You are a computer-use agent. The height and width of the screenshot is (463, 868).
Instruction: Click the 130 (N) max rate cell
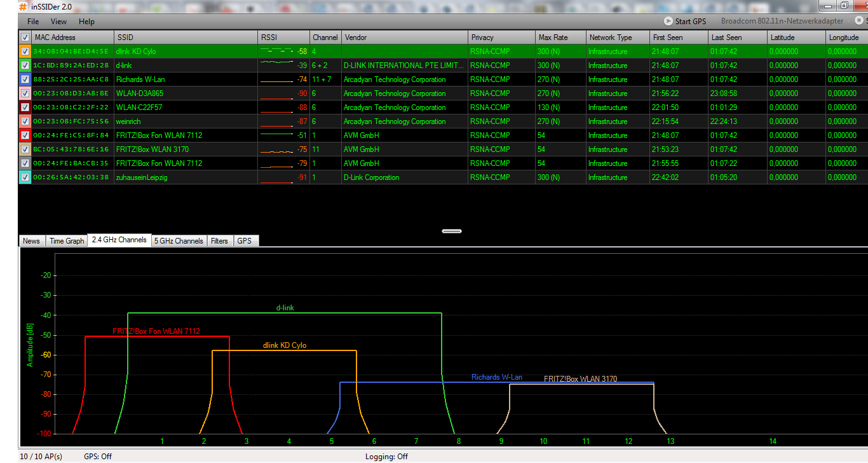point(560,107)
